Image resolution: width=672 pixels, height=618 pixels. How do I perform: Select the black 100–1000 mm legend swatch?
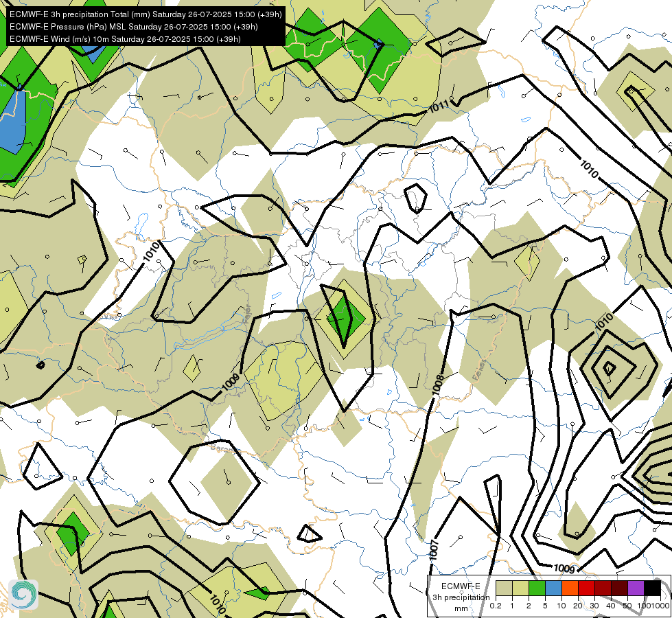[x=652, y=588]
